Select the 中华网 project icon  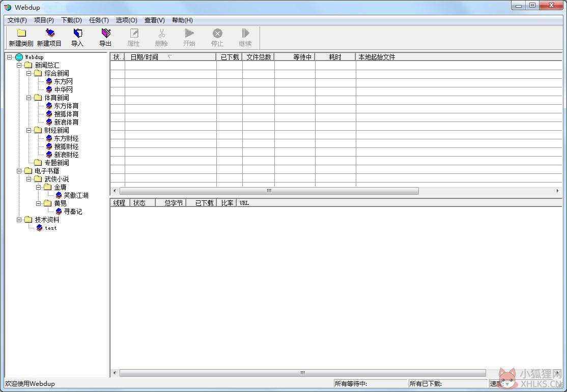[49, 89]
